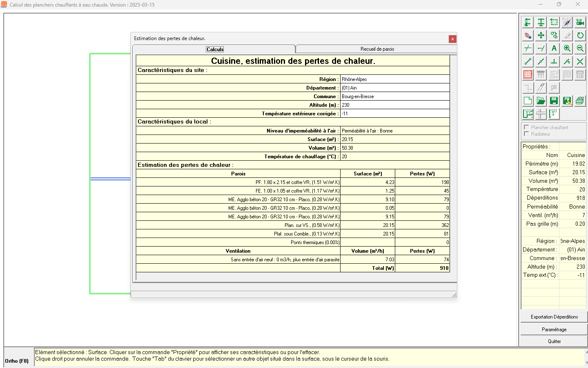Viewport: 588px width, 368px height.
Task: Switch to the Recueil de parois tab
Action: pos(376,49)
